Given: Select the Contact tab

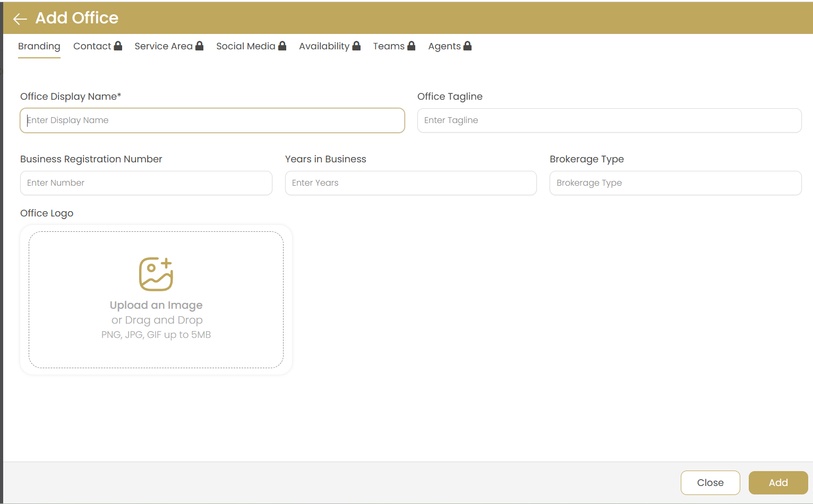Looking at the screenshot, I should coord(91,46).
